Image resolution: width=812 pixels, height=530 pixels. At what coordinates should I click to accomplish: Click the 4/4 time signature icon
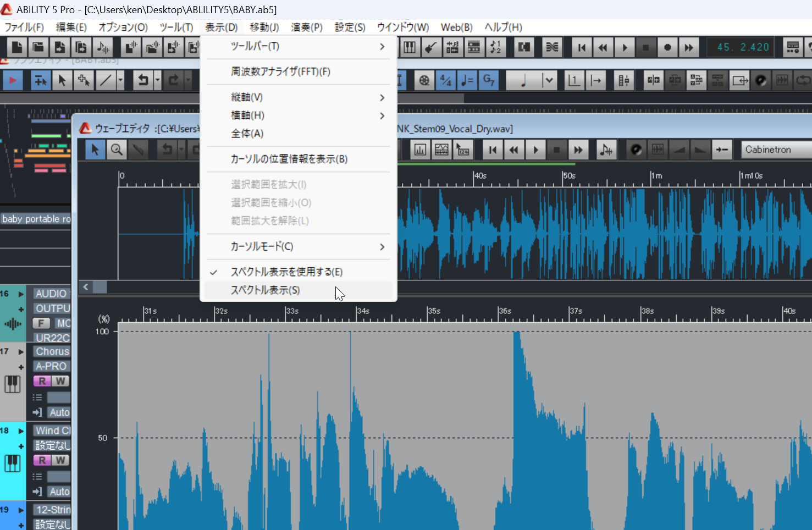(446, 80)
